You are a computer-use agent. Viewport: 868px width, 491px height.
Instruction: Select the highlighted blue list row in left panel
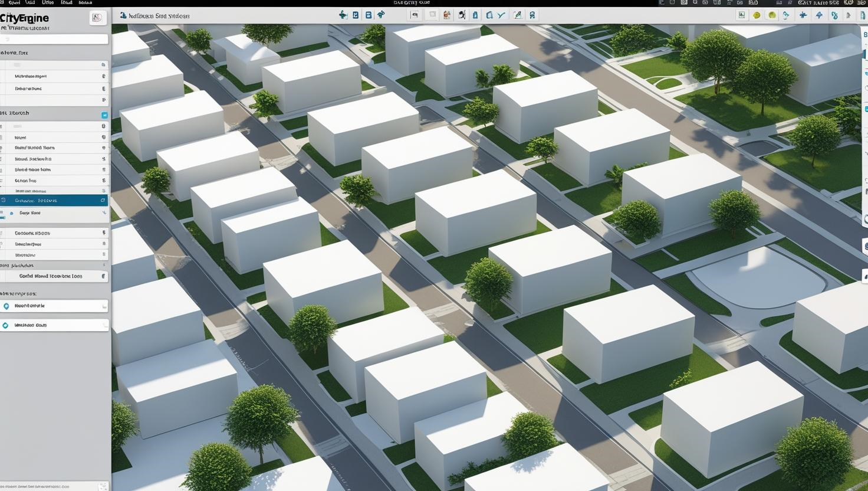click(x=54, y=201)
